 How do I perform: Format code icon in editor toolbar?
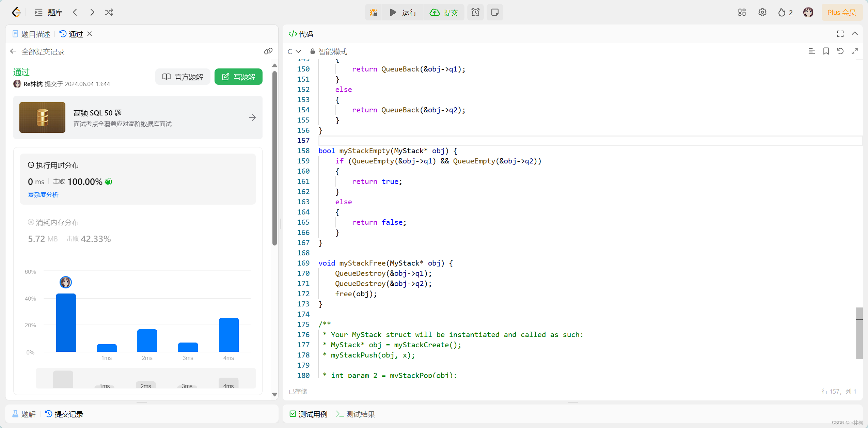(x=812, y=51)
